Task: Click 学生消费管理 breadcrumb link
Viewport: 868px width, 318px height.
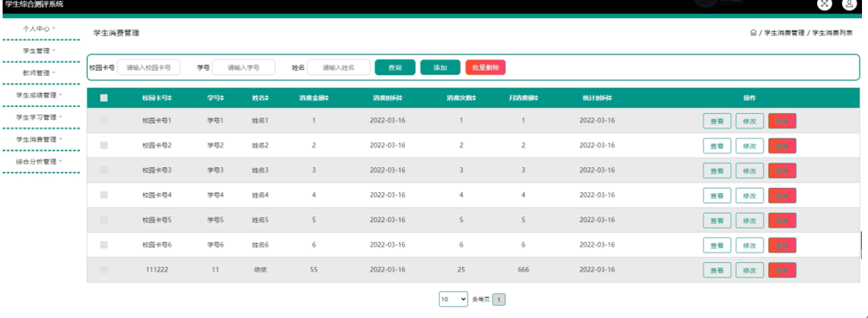Action: 784,34
